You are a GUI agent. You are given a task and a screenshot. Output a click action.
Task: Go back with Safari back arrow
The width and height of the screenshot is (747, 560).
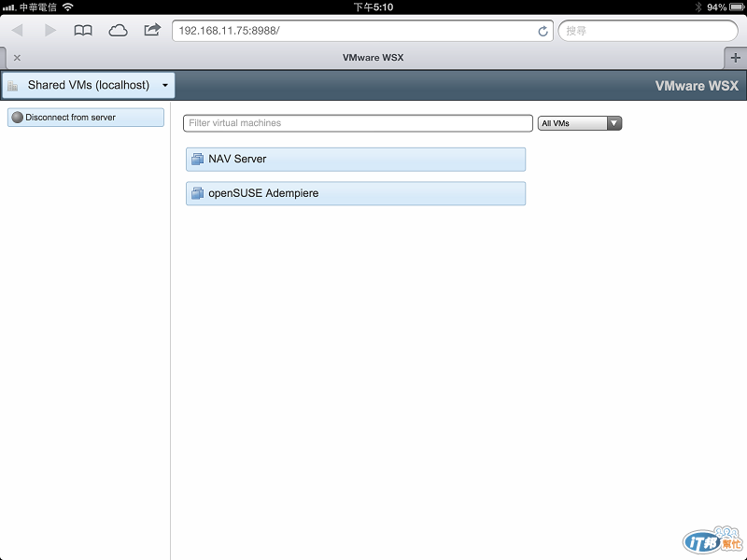pyautogui.click(x=18, y=31)
